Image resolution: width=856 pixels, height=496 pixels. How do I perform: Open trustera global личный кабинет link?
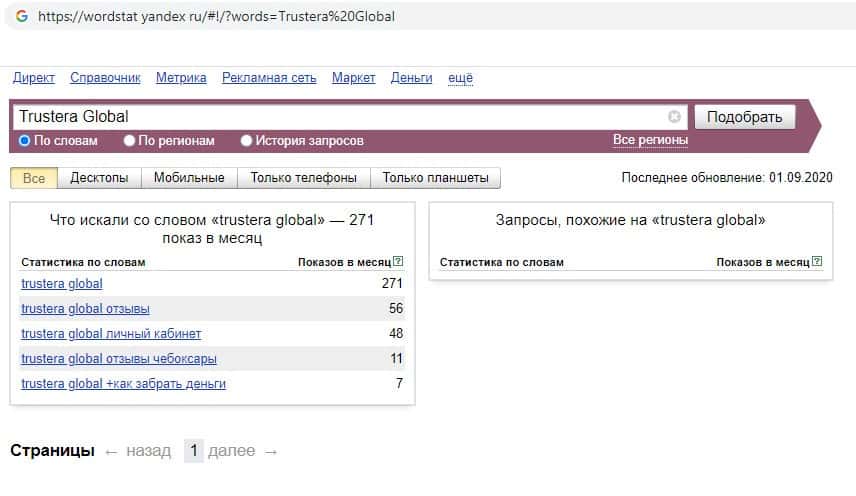pyautogui.click(x=111, y=334)
